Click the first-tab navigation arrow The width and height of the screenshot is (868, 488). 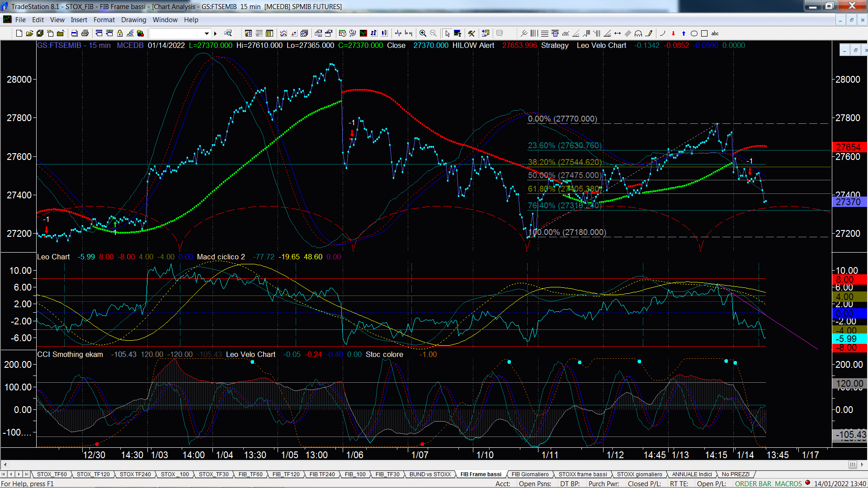tap(4, 474)
